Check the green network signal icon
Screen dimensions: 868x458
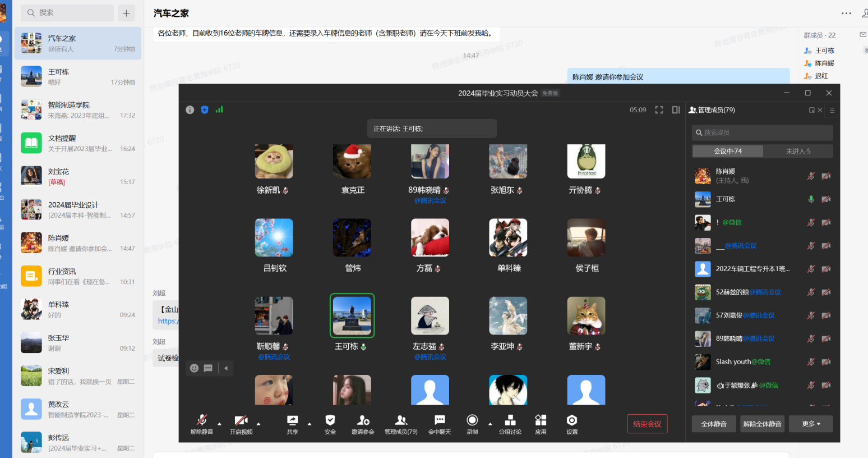tap(219, 109)
